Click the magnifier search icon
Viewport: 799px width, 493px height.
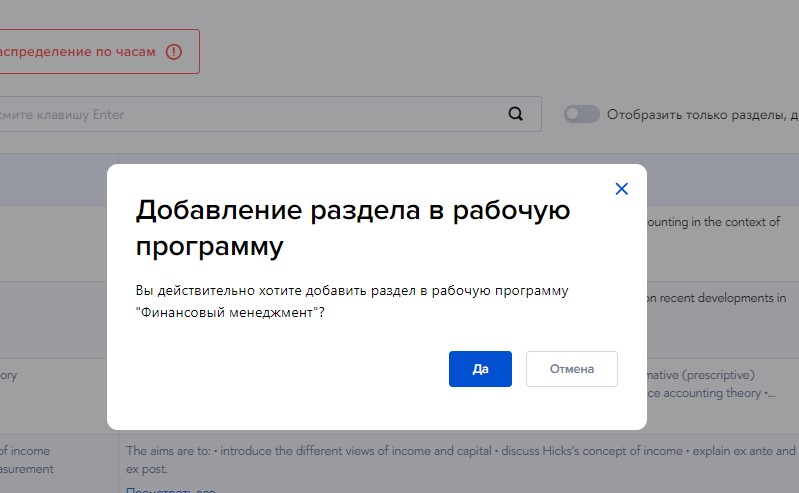point(516,114)
